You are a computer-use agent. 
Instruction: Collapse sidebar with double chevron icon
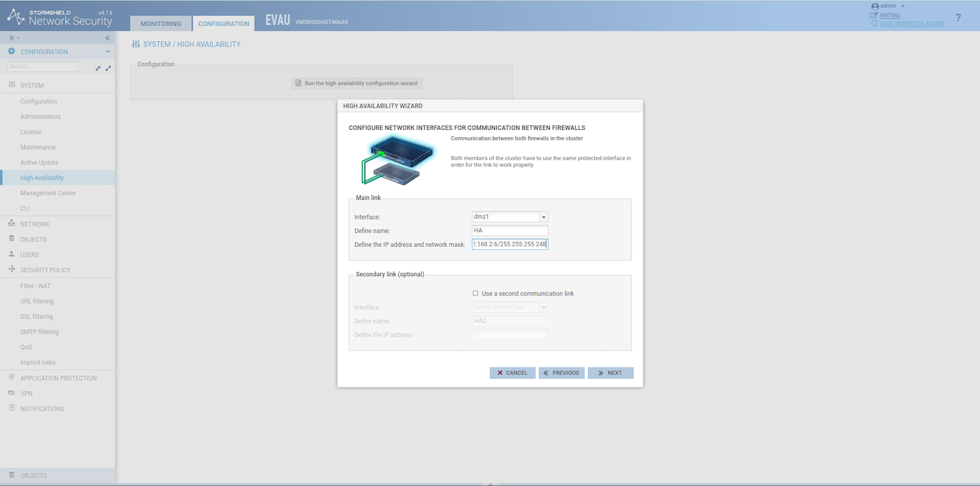coord(107,38)
